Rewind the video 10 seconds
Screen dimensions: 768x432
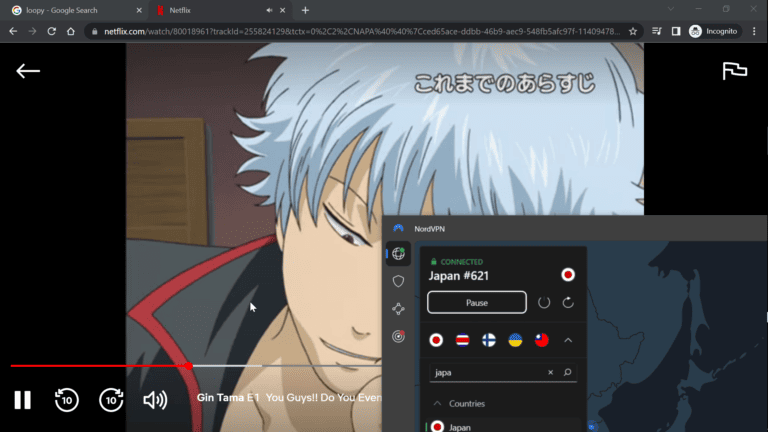[x=66, y=400]
